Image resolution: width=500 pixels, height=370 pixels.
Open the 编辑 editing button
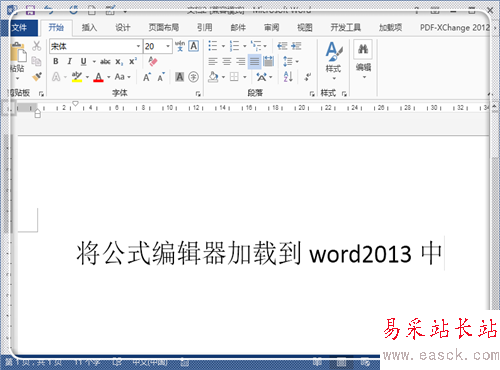click(363, 59)
